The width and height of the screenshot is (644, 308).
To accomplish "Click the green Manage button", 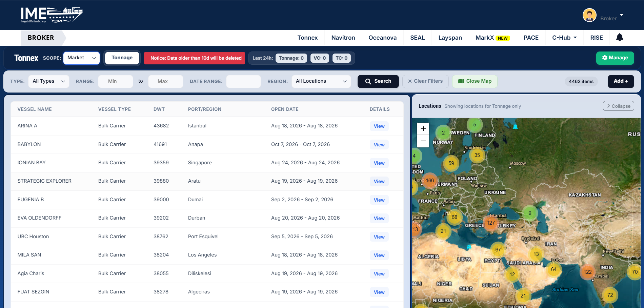I will [x=615, y=58].
